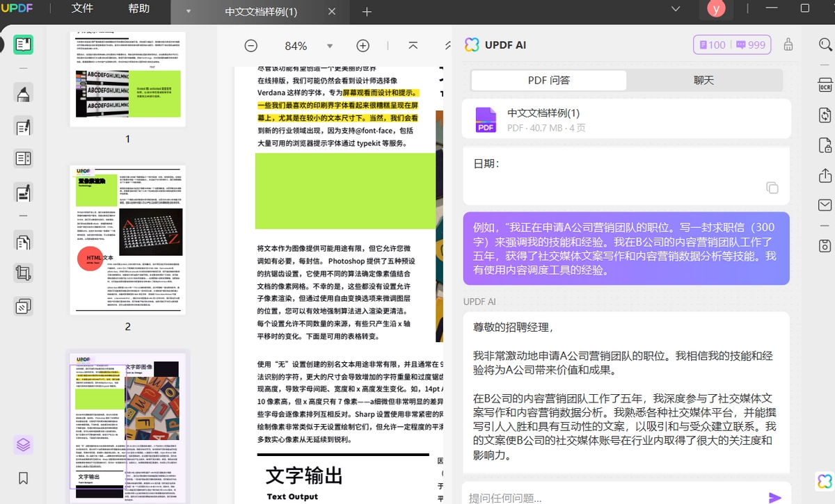Open the Organize Pages tool
Screen dimensions: 835x504
(x=23, y=242)
